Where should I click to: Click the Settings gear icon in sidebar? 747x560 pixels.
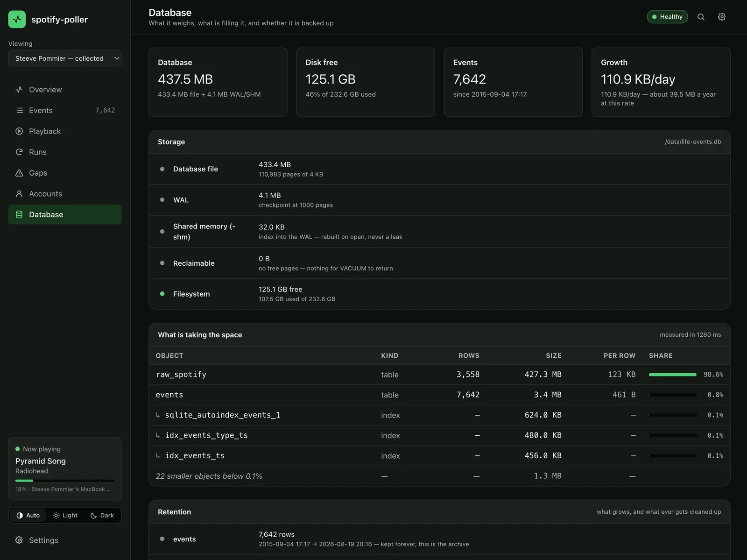(19, 540)
